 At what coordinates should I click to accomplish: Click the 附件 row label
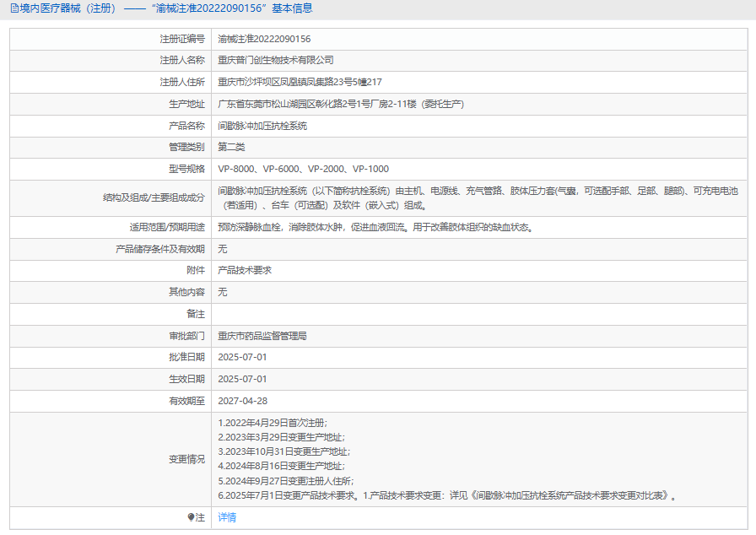196,270
